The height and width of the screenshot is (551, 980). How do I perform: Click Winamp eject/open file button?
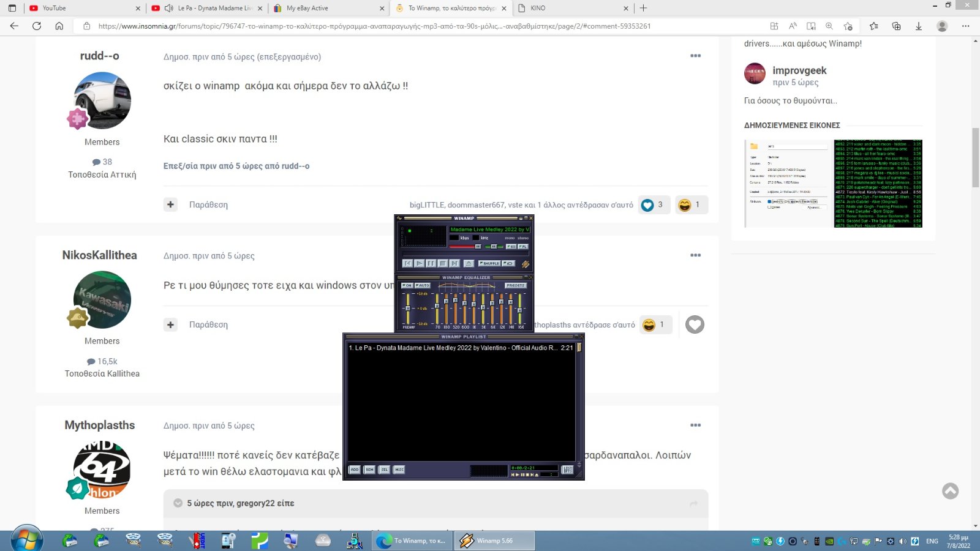tap(469, 263)
